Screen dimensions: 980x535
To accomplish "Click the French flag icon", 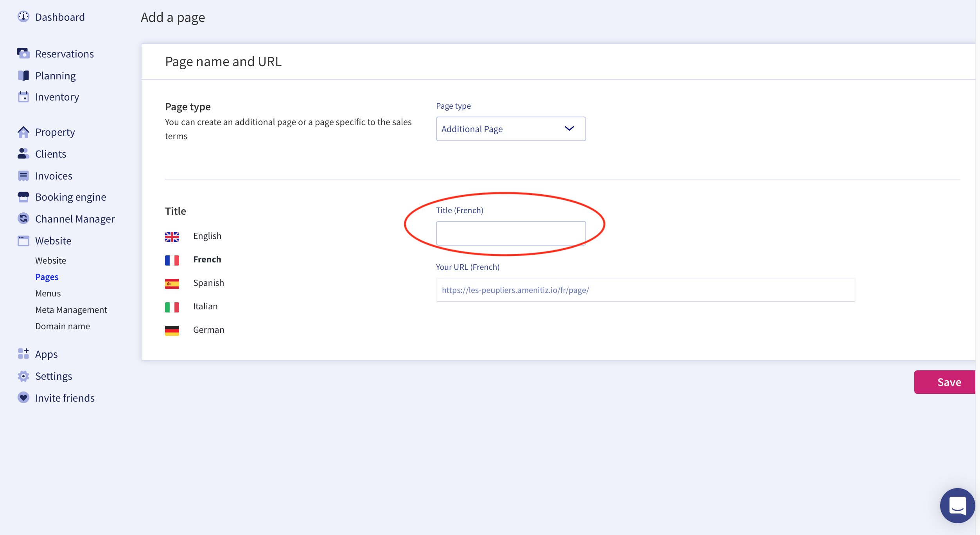I will pyautogui.click(x=172, y=260).
